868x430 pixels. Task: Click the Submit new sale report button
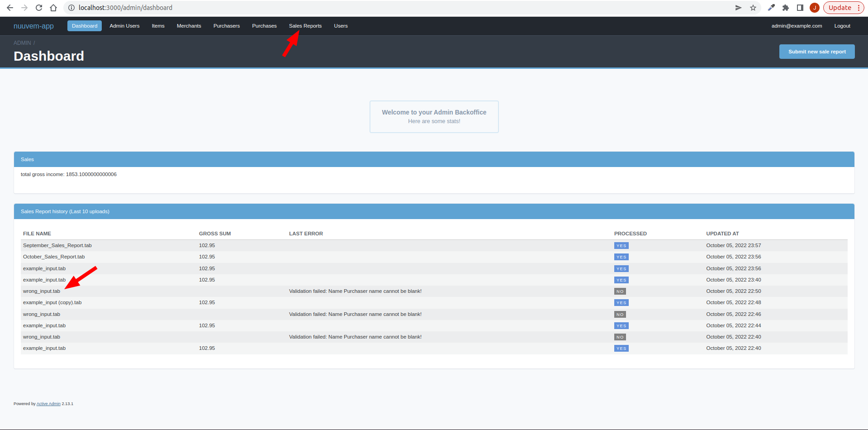point(816,51)
